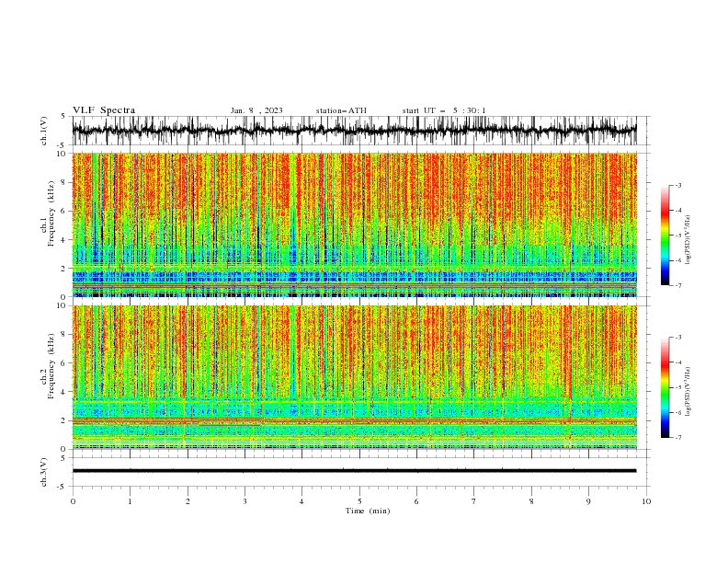Screen dimensions: 728x563
Task: Click the "ch.2 Frequency (kHz)" axis label
Action: [48, 366]
